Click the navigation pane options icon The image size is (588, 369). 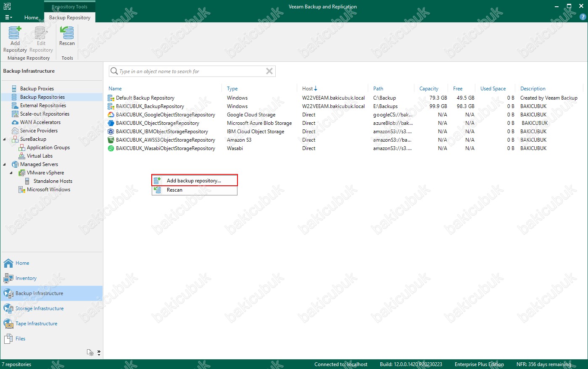(90, 353)
